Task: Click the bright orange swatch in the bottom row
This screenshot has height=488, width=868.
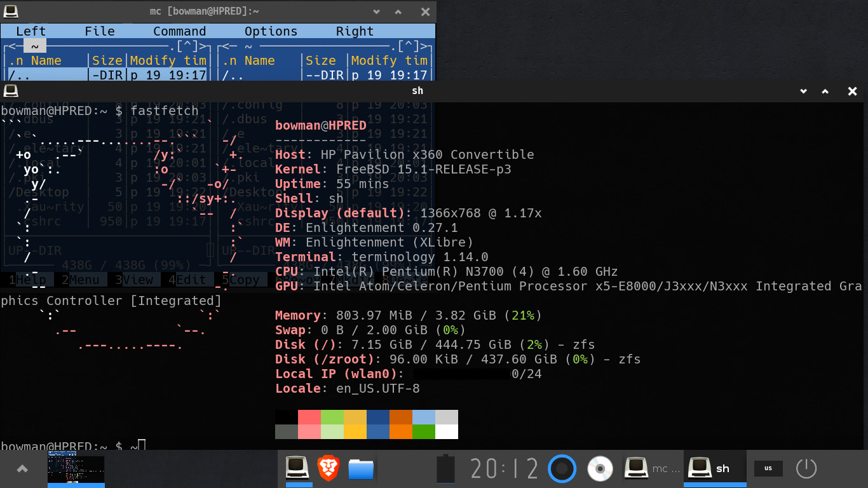Action: (x=401, y=431)
